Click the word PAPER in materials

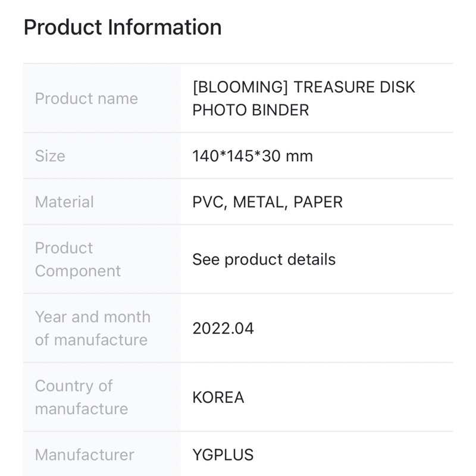coord(318,202)
